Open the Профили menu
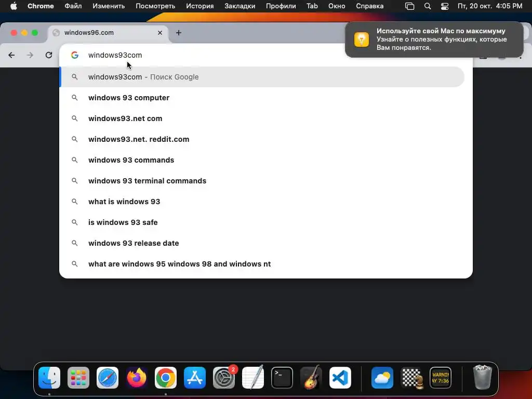Image resolution: width=532 pixels, height=399 pixels. click(x=281, y=6)
